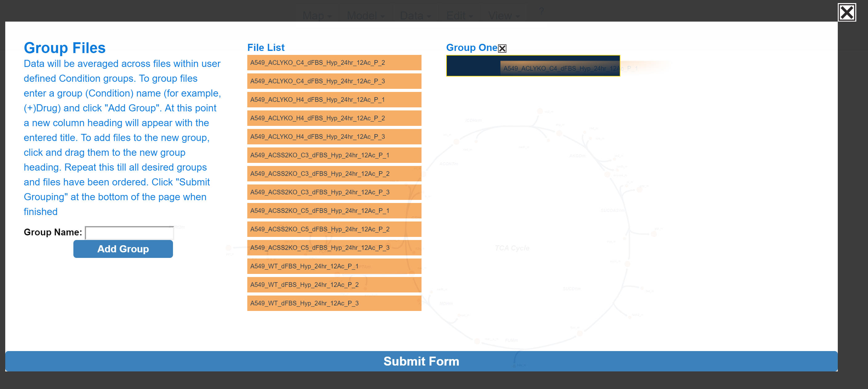
Task: Select file A549_ACSS2KO_C3_dFBS_Hyp_24hr_12Ac_P_3
Action: pyautogui.click(x=334, y=192)
